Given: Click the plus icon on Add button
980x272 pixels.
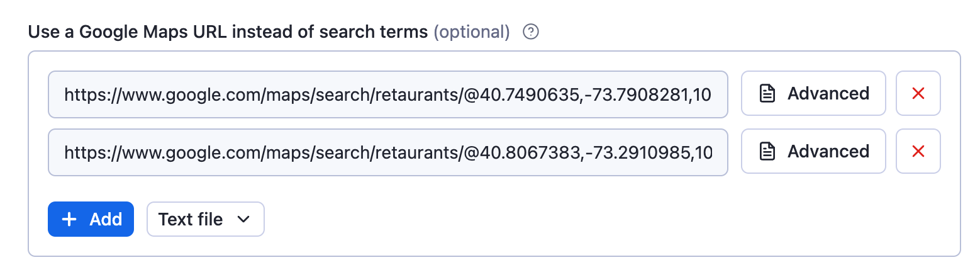Looking at the screenshot, I should click(69, 219).
